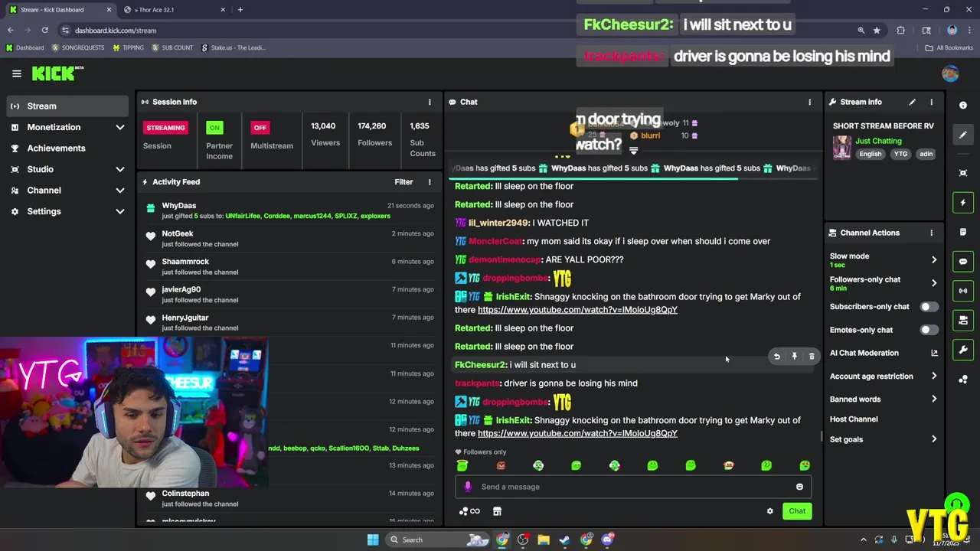Open the SONGREQUESTS bookmark

78,47
